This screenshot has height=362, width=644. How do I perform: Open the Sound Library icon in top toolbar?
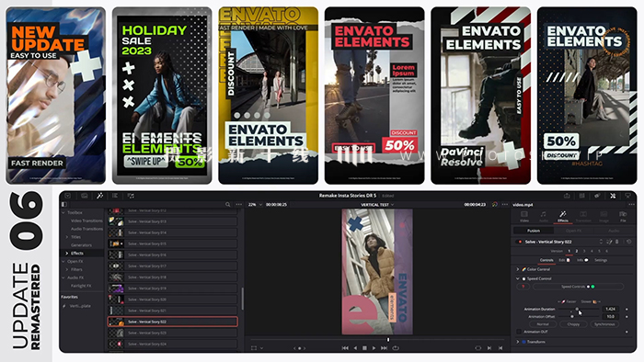click(x=131, y=196)
